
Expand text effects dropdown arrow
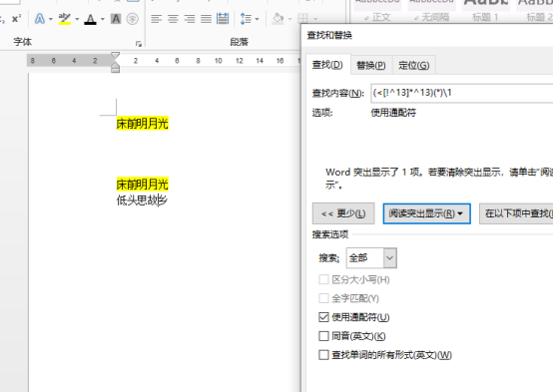click(x=51, y=19)
